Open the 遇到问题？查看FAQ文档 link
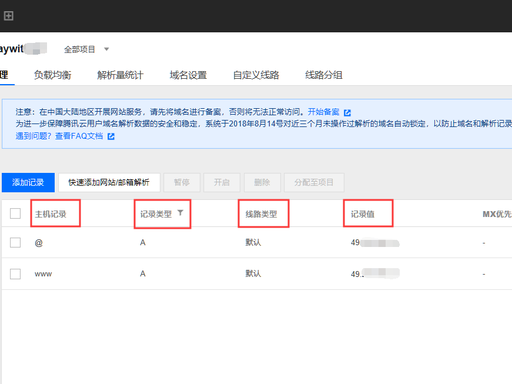 (59, 136)
